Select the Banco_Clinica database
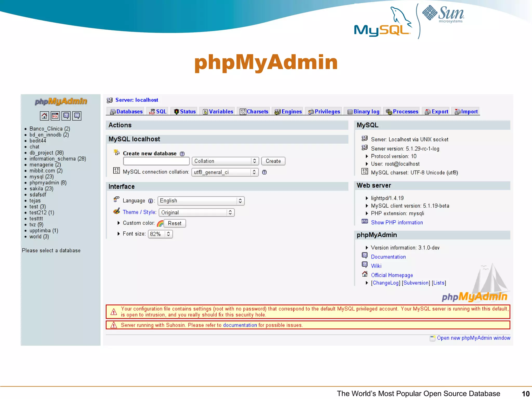The image size is (532, 399). point(50,129)
